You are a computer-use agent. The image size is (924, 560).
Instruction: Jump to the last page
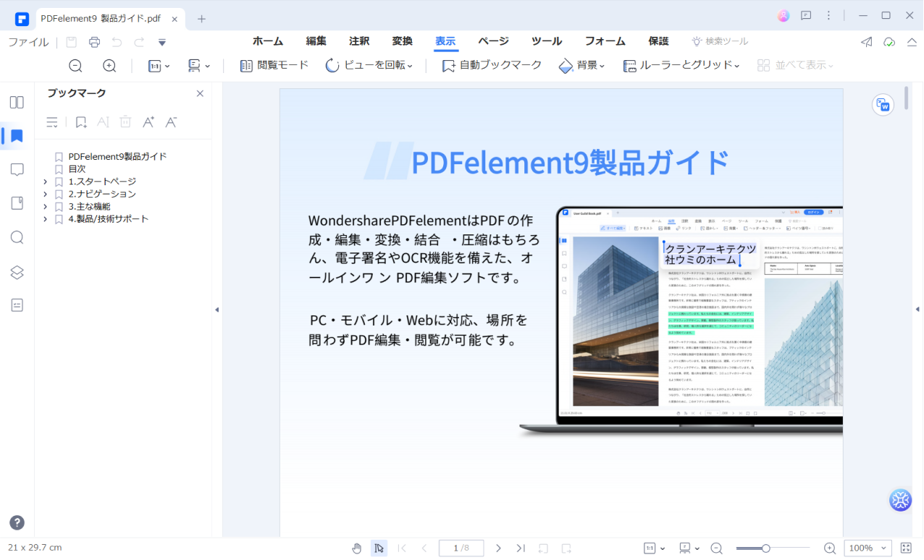521,548
